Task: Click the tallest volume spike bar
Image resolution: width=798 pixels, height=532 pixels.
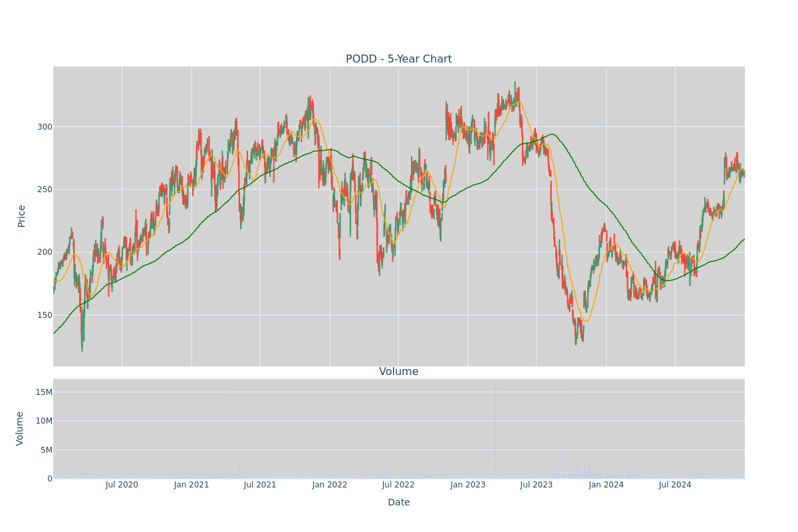Action: 495,431
